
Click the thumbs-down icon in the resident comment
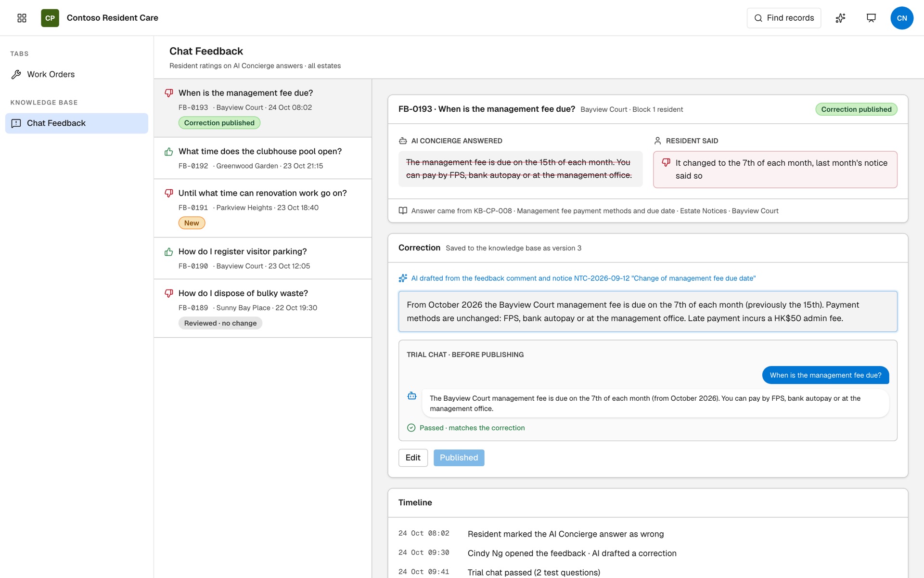[666, 163]
